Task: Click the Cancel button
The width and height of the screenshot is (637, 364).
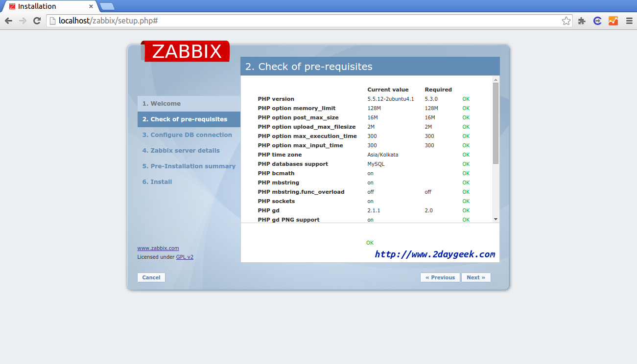Action: click(x=151, y=277)
